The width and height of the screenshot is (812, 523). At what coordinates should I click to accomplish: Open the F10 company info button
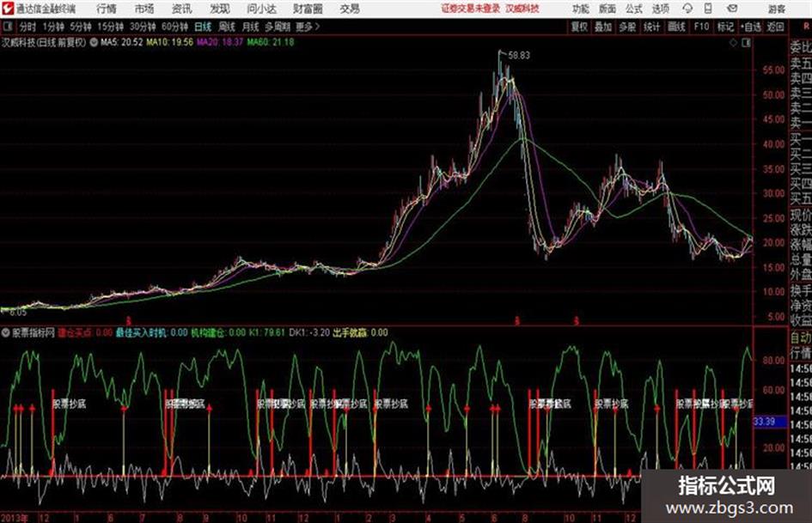(x=702, y=27)
